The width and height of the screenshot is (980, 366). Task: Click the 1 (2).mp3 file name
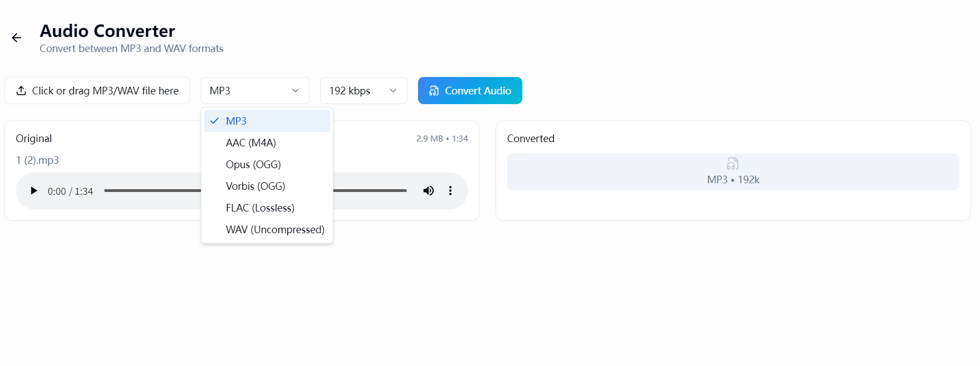(x=37, y=160)
